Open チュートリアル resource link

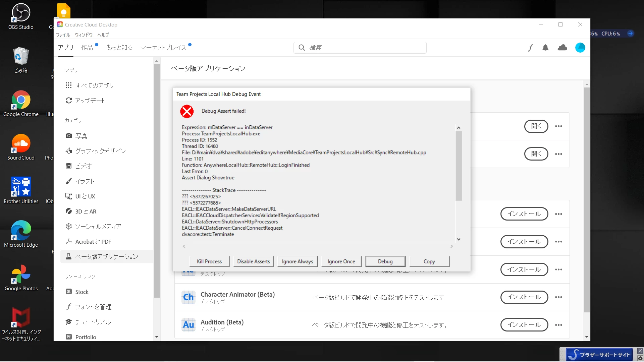pos(88,322)
